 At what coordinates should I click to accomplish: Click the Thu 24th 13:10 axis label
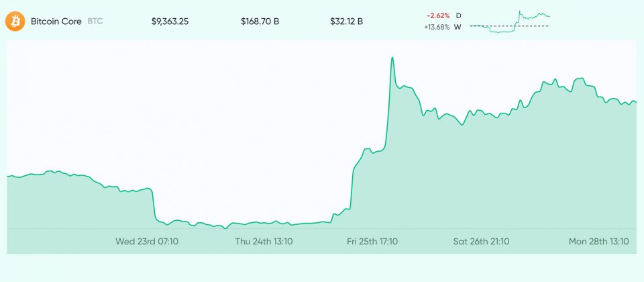click(x=264, y=240)
